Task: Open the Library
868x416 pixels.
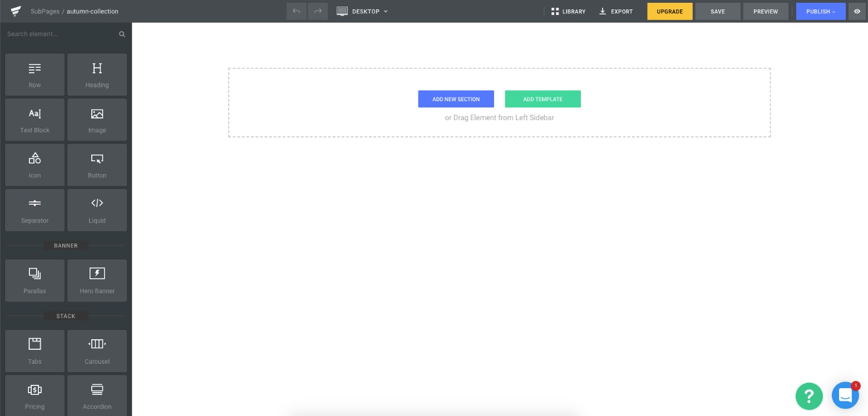Action: point(568,11)
